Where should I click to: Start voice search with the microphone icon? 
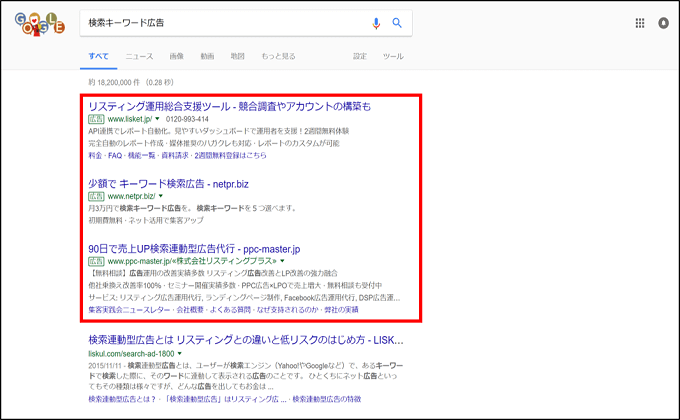[376, 23]
